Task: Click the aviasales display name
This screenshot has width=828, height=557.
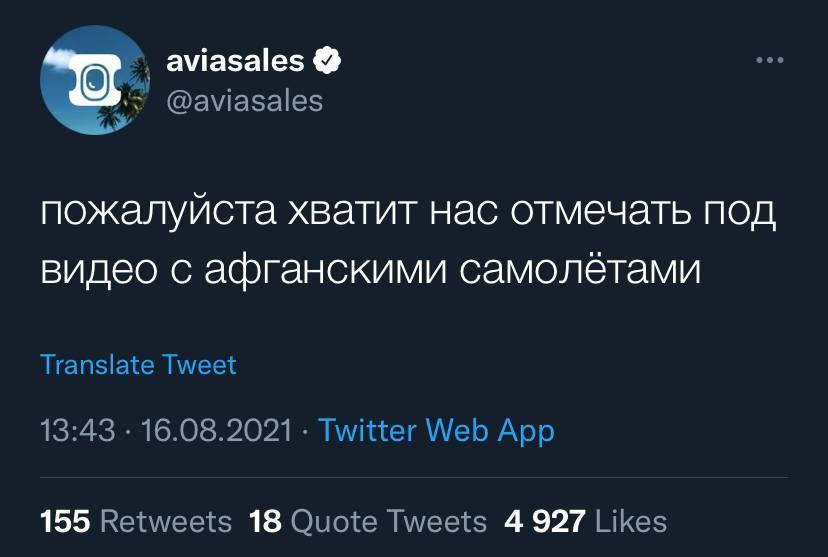Action: pos(234,61)
